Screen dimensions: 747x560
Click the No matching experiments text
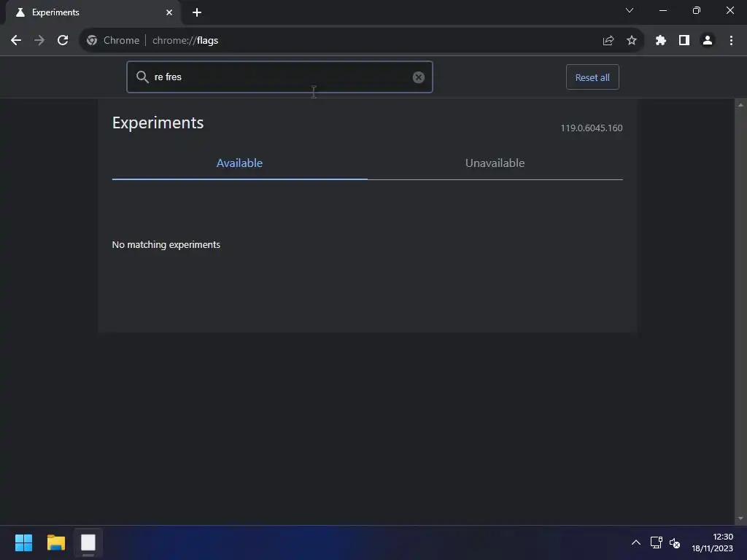coord(166,245)
